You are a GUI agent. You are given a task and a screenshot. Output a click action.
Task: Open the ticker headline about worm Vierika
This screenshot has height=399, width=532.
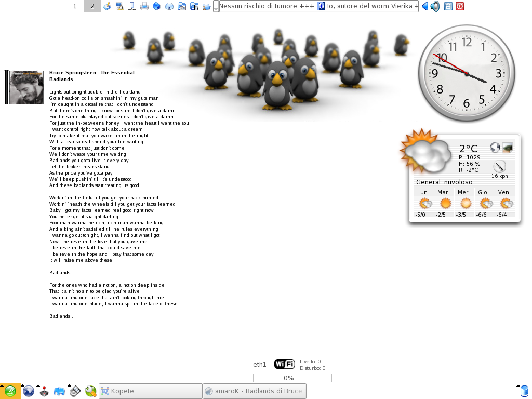tap(370, 6)
